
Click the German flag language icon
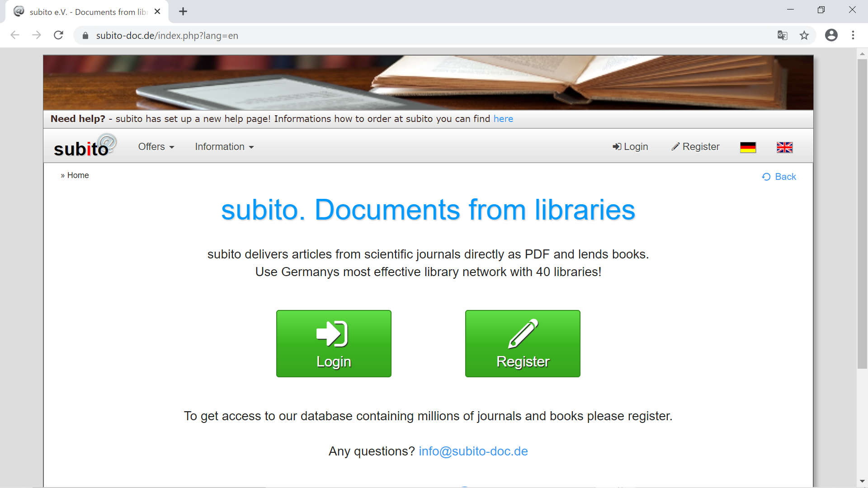748,147
